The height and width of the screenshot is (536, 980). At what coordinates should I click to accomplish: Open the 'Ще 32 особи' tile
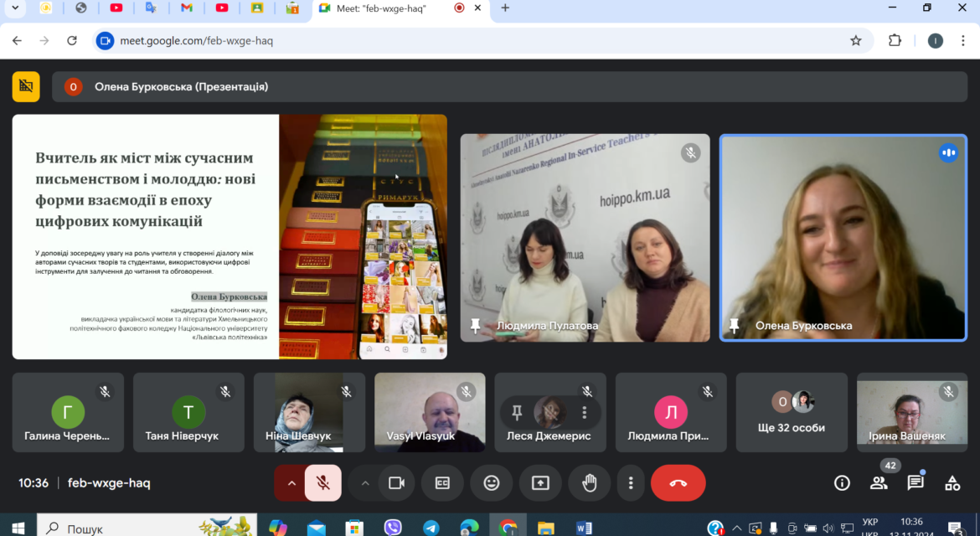click(792, 412)
